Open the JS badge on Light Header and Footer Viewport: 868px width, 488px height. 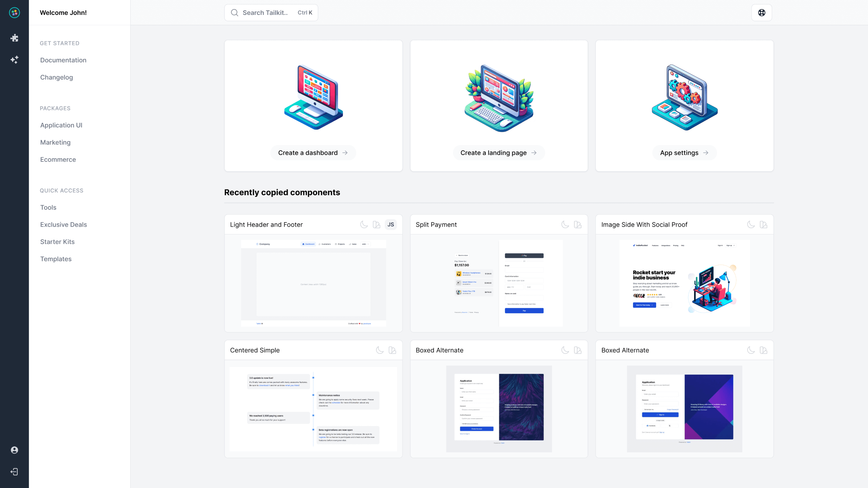(391, 224)
